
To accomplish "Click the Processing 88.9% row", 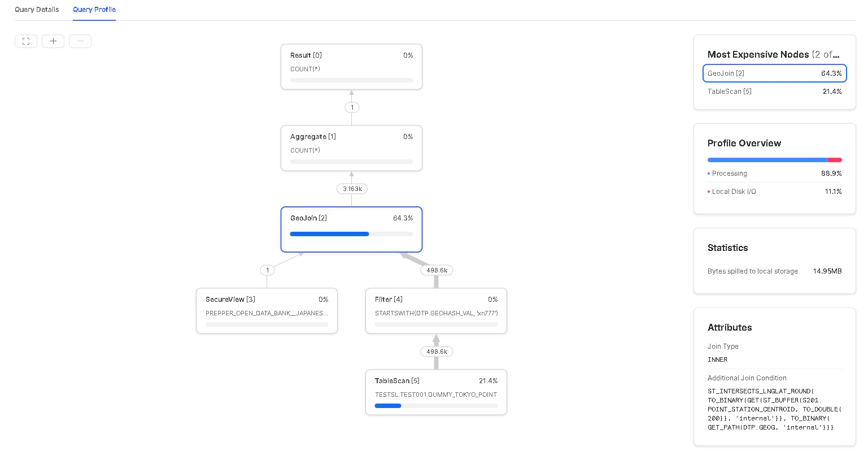I will (774, 174).
